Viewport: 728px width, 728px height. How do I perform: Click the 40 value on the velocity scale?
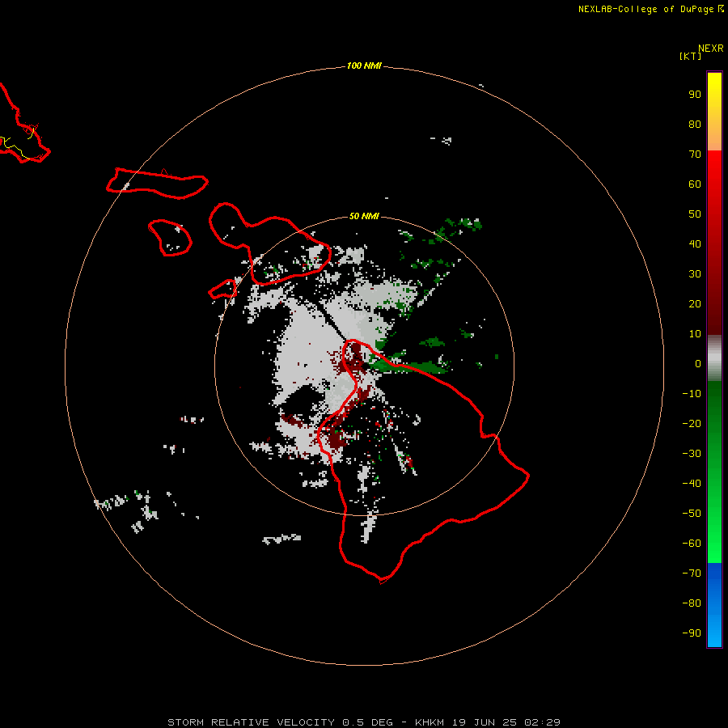click(x=695, y=243)
